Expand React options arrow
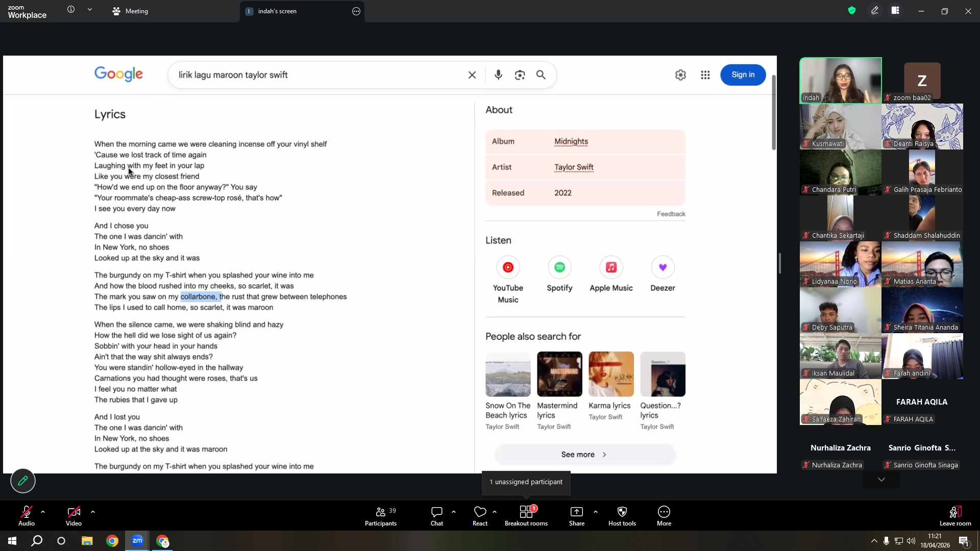The image size is (980, 551). [x=495, y=512]
